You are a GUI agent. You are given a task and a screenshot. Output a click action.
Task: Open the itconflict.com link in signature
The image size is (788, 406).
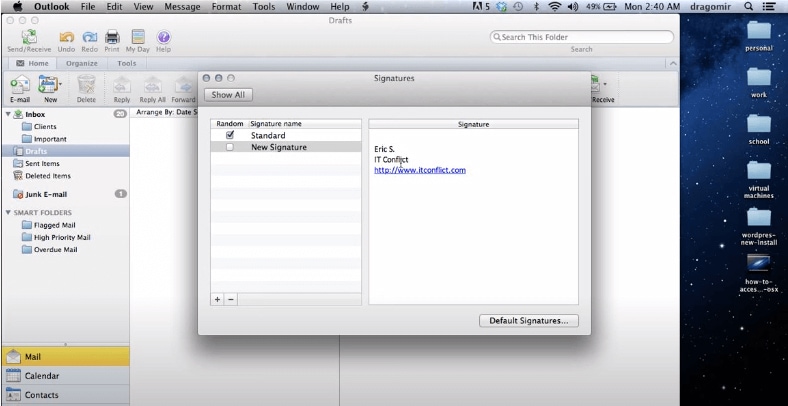tap(420, 170)
